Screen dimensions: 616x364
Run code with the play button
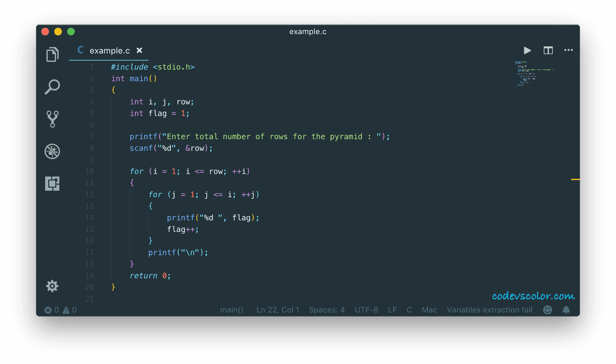[x=527, y=51]
